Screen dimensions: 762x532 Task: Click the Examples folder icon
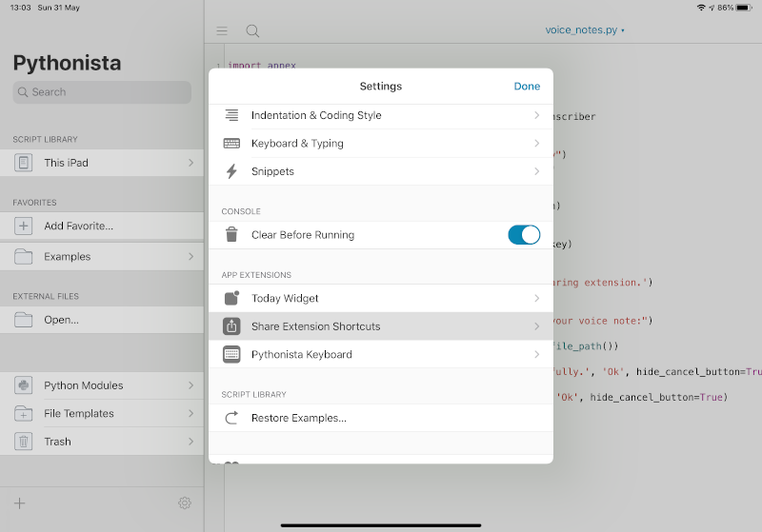click(x=23, y=256)
